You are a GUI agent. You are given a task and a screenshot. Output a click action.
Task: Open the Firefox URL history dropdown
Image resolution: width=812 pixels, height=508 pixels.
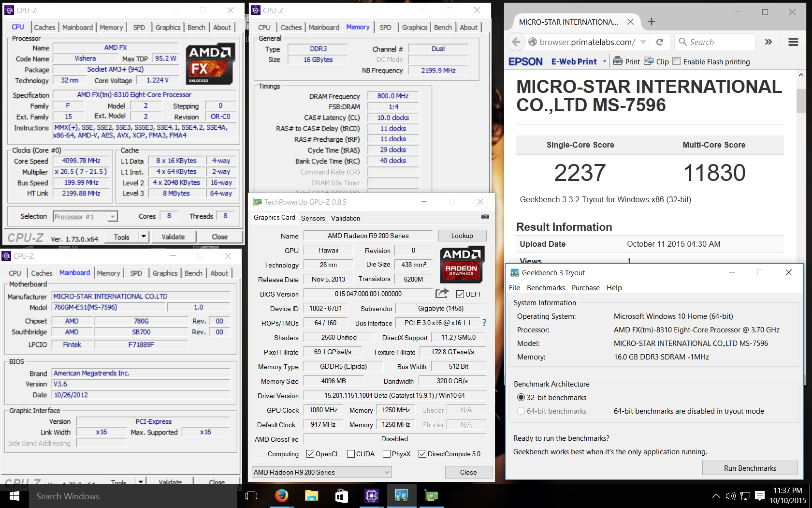643,42
